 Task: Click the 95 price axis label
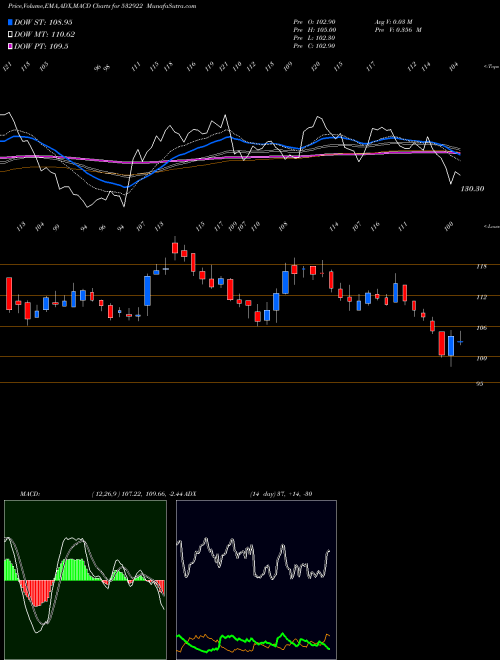tap(480, 384)
